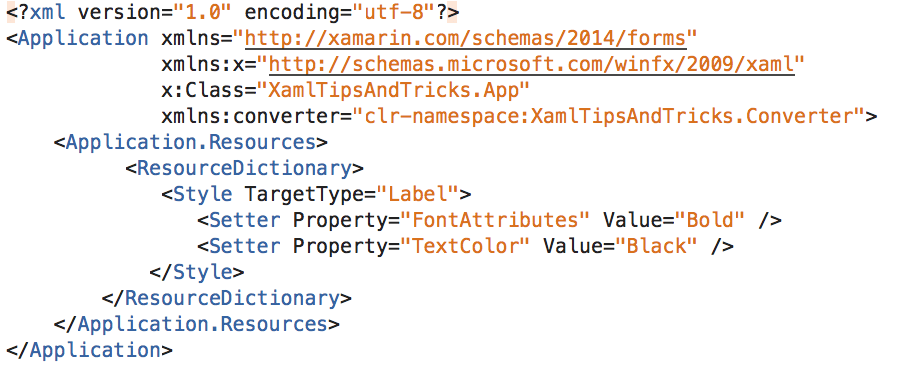Click the opening Application.Resources tag
This screenshot has height=378, width=918.
point(191,142)
